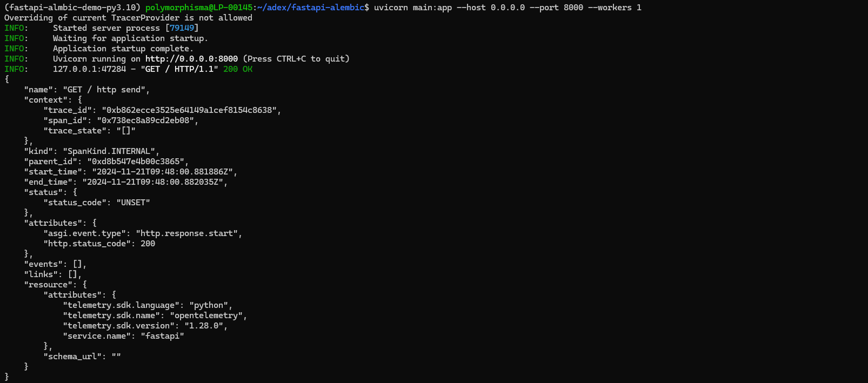The image size is (868, 383).
Task: Click the telemetry.sdk.name "opentelemetry" line
Action: [x=155, y=315]
